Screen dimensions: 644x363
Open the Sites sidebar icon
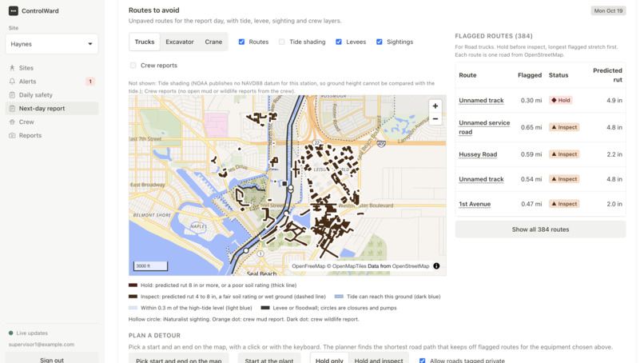click(12, 68)
